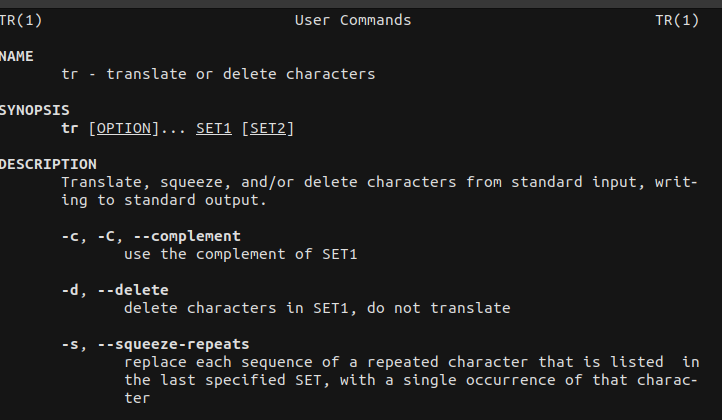
Task: Click the 'ing to standard output.' line
Action: (x=164, y=200)
